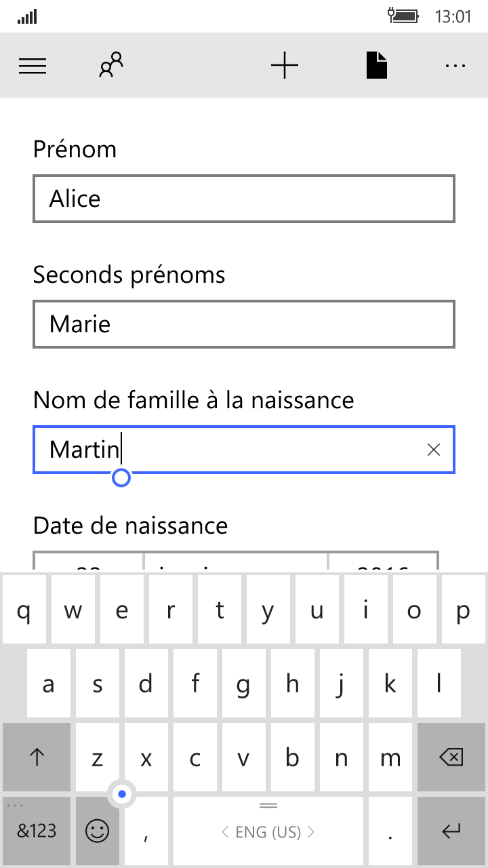
Task: Open the emoji keyboard
Action: tap(98, 831)
